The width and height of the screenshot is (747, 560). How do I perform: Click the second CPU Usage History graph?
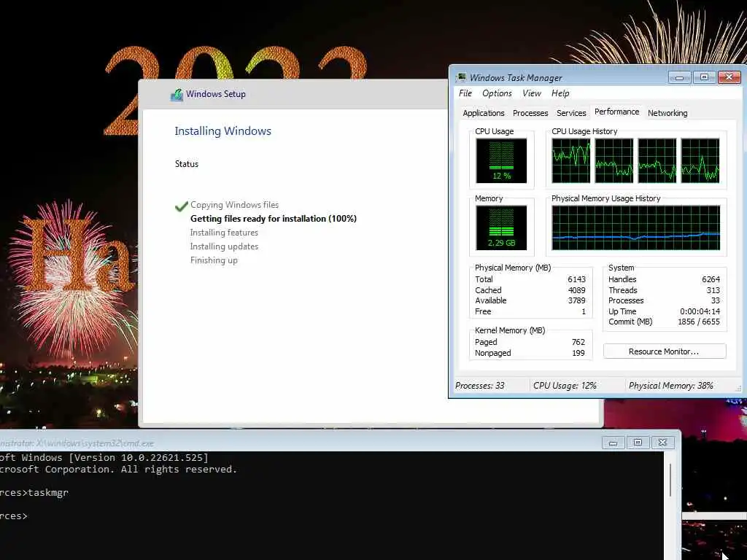click(x=614, y=161)
